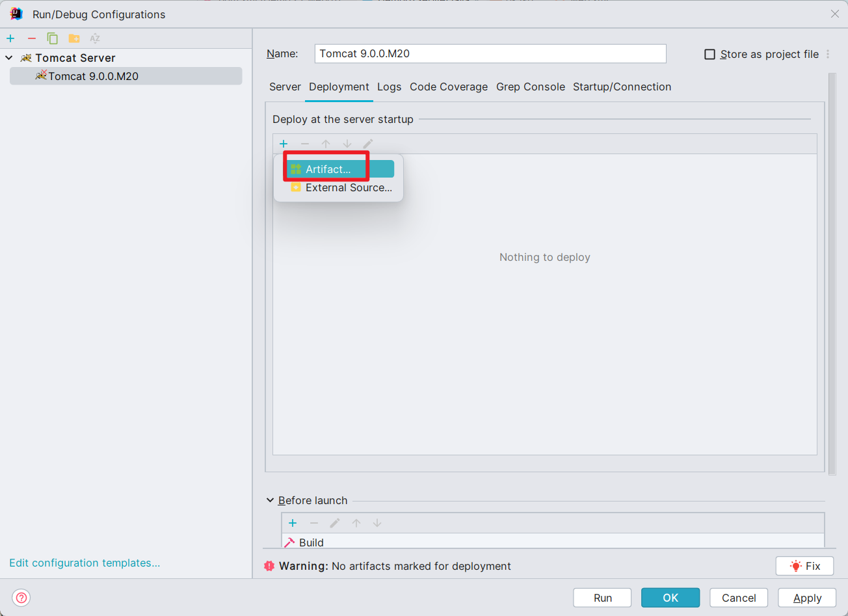Viewport: 848px width, 616px height.
Task: Switch to the Deployment tab
Action: click(x=339, y=87)
